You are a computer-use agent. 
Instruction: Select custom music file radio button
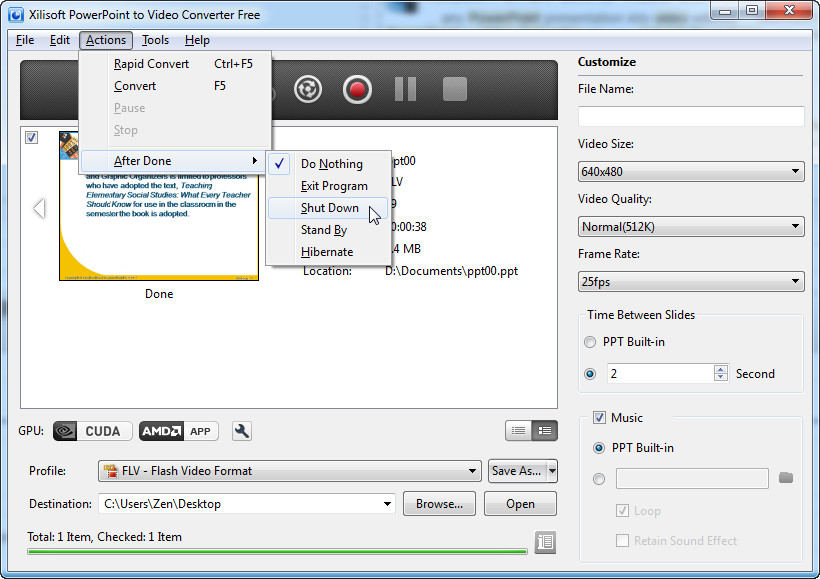599,479
